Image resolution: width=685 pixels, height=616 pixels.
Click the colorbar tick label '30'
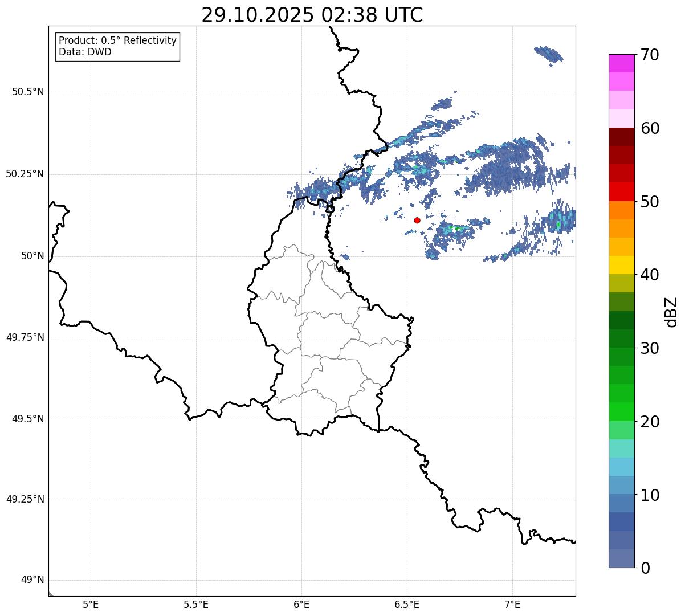coord(650,348)
